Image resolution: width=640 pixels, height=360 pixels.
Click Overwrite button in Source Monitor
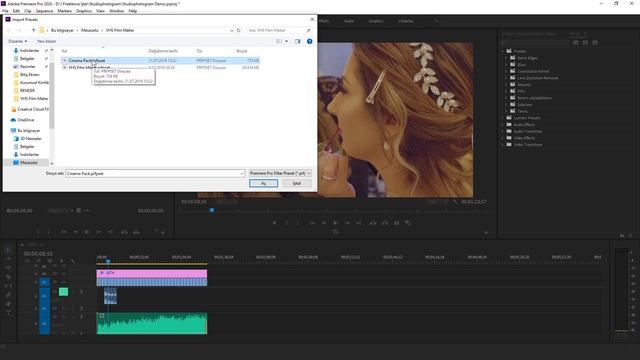pos(136,232)
